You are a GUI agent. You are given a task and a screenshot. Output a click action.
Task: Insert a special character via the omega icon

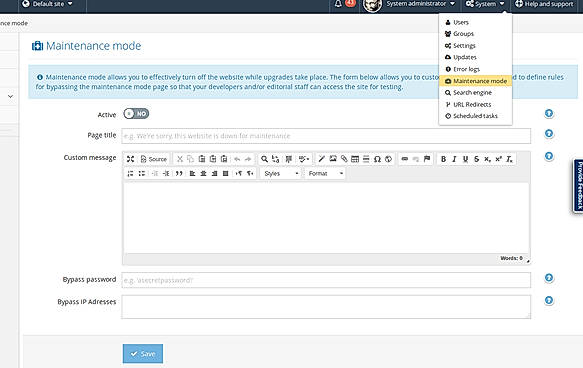[x=377, y=159]
